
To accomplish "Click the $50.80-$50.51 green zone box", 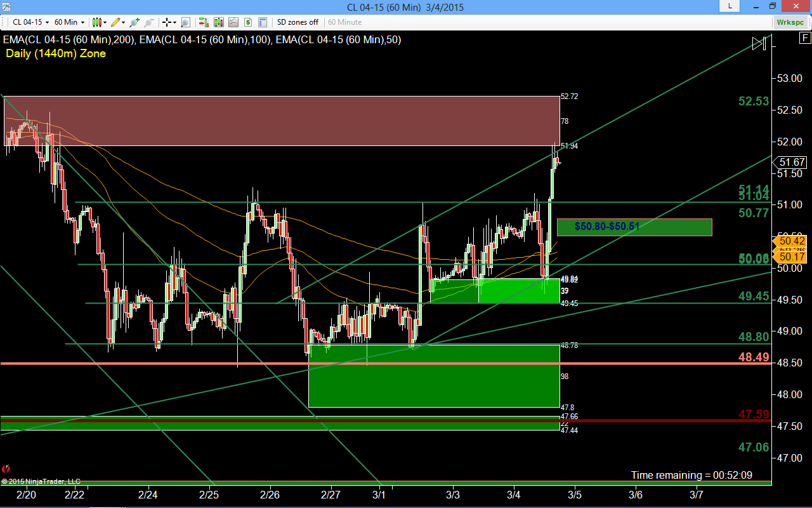I will pyautogui.click(x=634, y=227).
